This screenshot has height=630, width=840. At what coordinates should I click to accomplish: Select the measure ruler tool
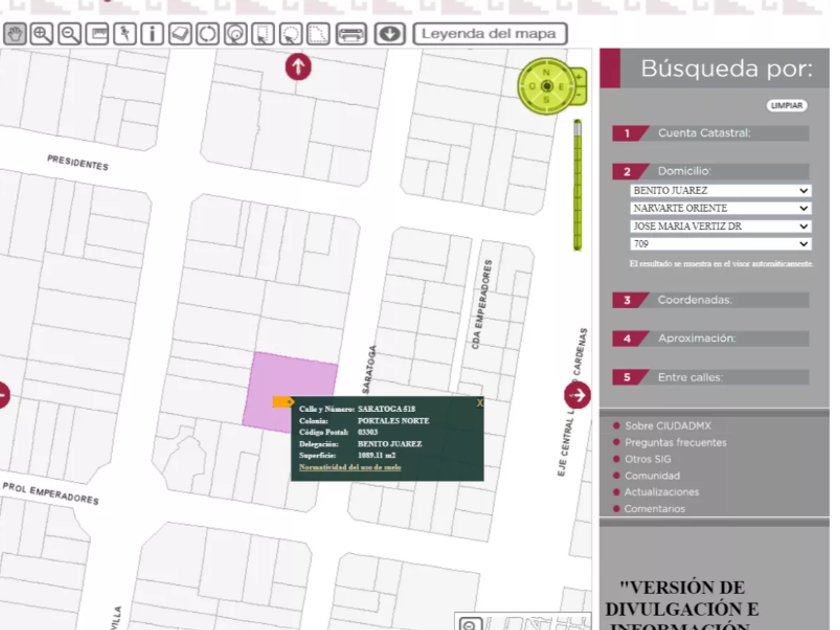[97, 34]
